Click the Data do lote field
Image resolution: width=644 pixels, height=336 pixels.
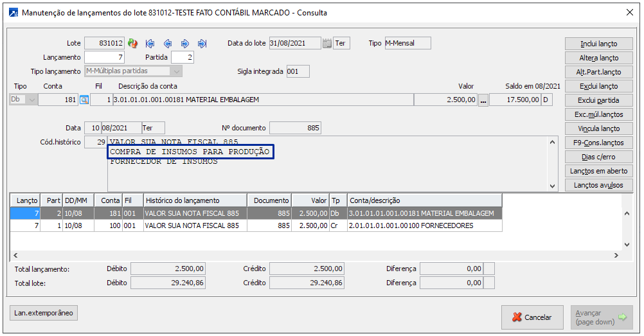(295, 43)
